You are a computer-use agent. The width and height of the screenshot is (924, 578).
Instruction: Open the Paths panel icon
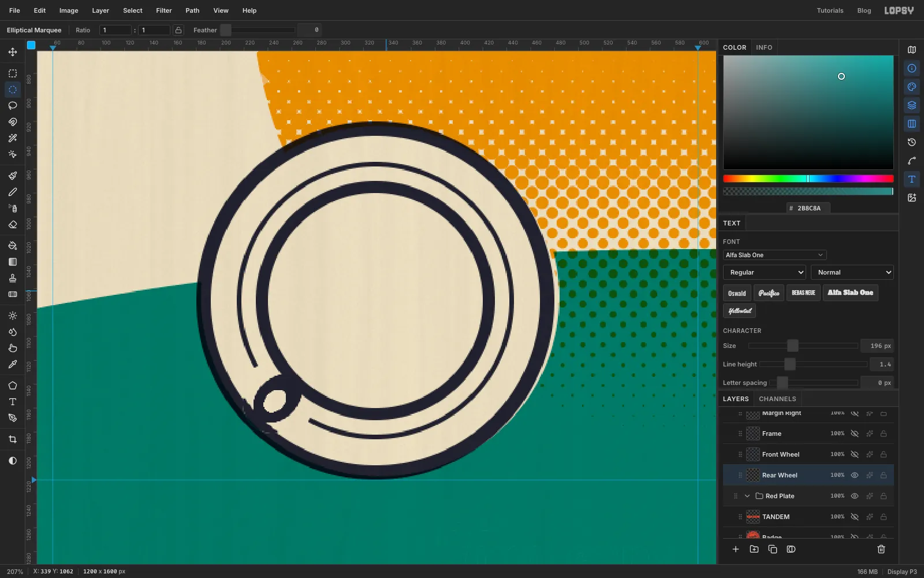(x=912, y=161)
